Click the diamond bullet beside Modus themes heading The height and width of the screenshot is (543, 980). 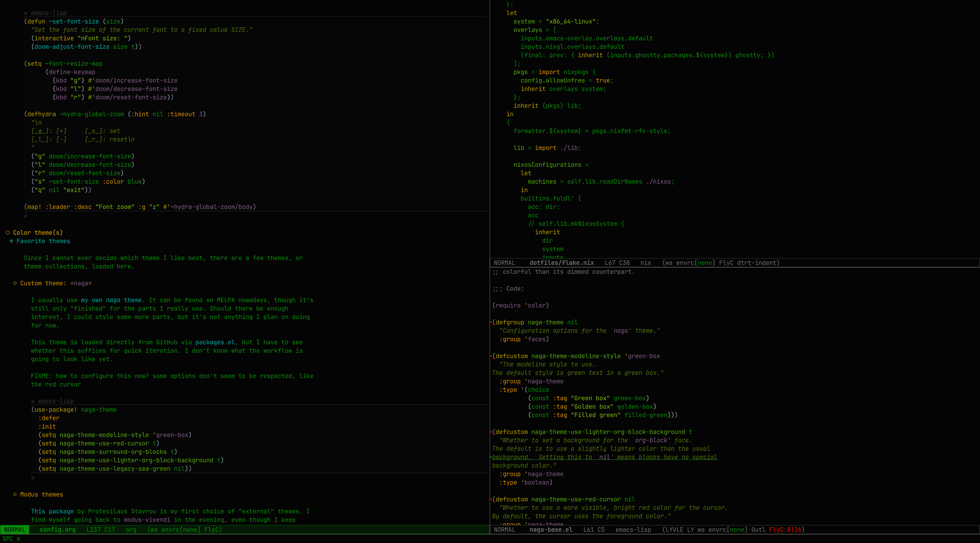point(15,494)
